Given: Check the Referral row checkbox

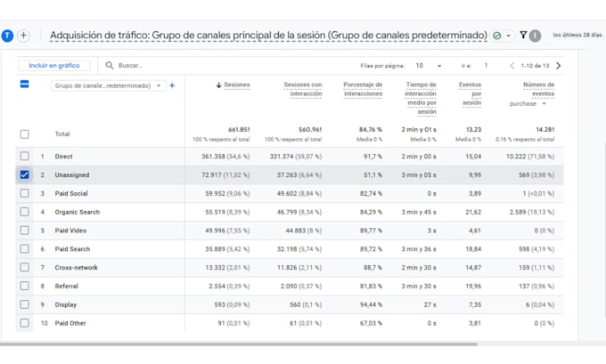Looking at the screenshot, I should (x=24, y=286).
